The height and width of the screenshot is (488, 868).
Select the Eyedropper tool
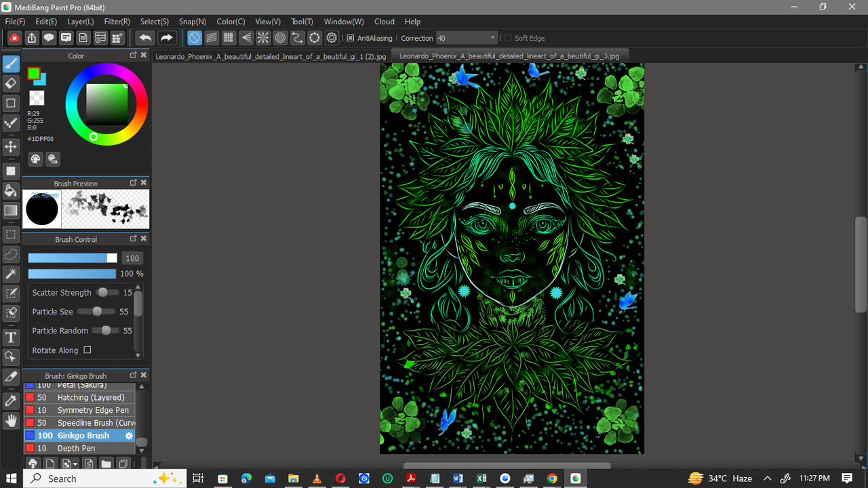[x=11, y=401]
